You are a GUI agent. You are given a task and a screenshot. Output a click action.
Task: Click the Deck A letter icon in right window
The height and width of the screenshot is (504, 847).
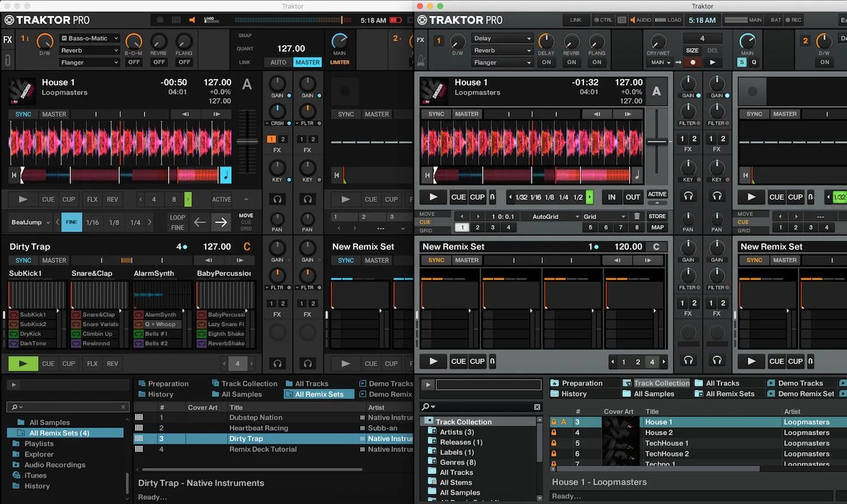click(x=656, y=91)
